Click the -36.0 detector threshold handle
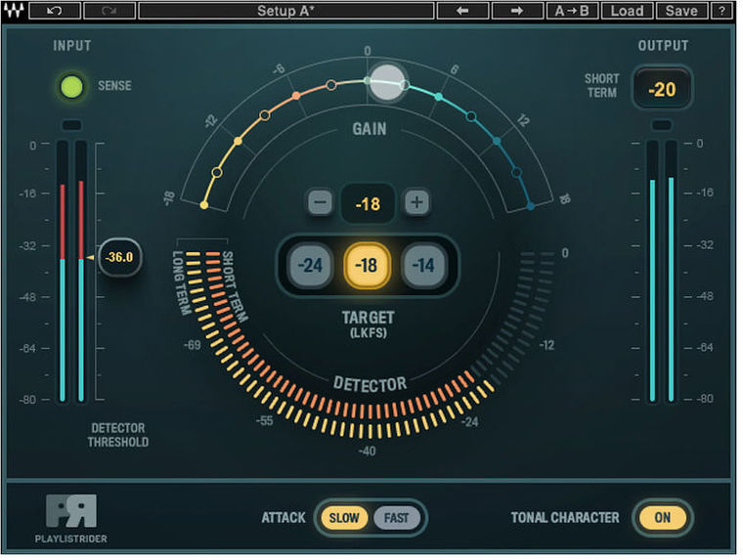This screenshot has height=560, width=743. click(x=119, y=257)
